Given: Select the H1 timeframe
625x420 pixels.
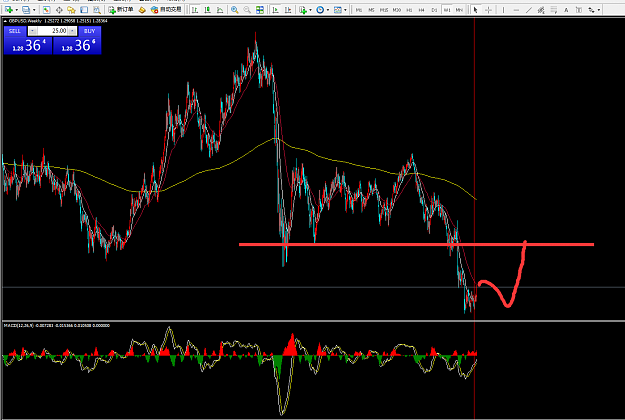Looking at the screenshot, I should click(409, 10).
